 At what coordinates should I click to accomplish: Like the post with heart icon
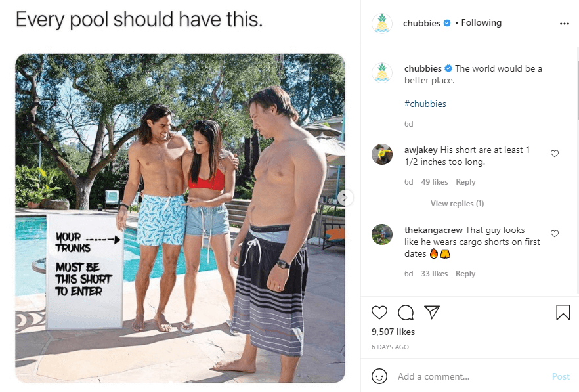pos(379,313)
